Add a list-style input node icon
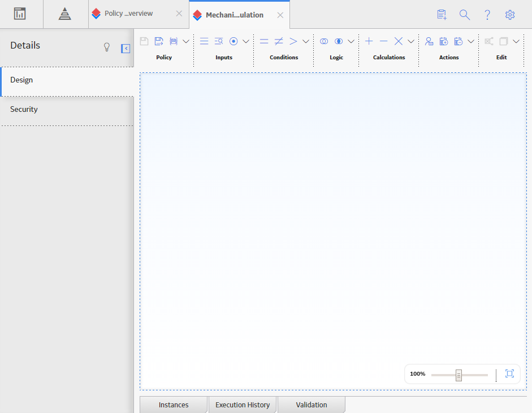This screenshot has width=532, height=413. click(204, 41)
